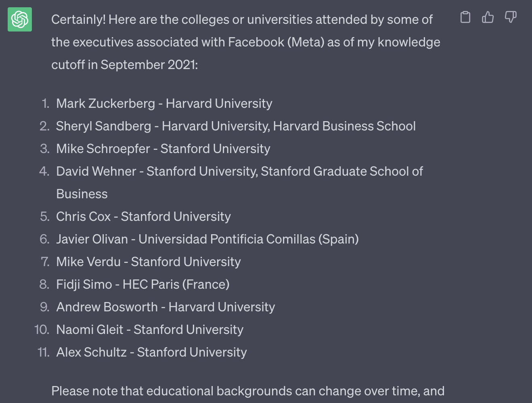Click on Chris Cox - Stanford University
The width and height of the screenshot is (532, 403).
(x=144, y=216)
